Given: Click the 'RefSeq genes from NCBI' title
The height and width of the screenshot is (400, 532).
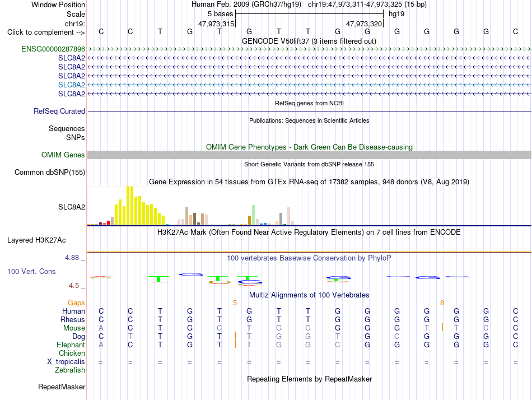Looking at the screenshot, I should [x=309, y=103].
